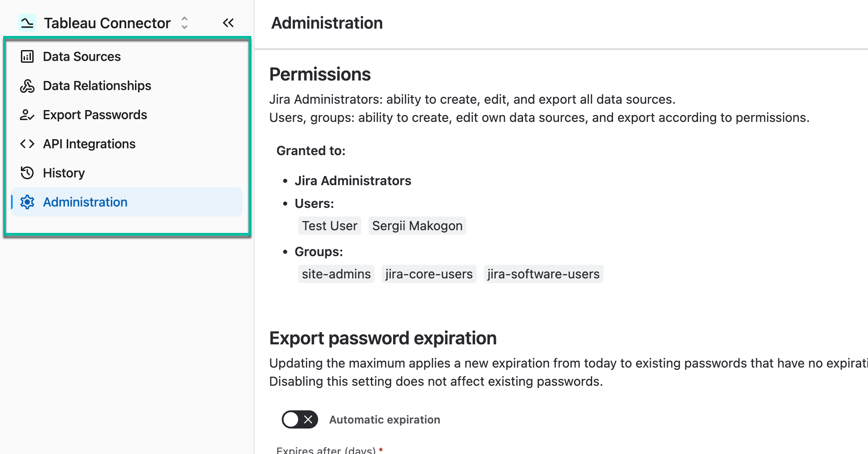Click the Sergii Makogon user tag
This screenshot has width=868, height=454.
click(x=417, y=226)
